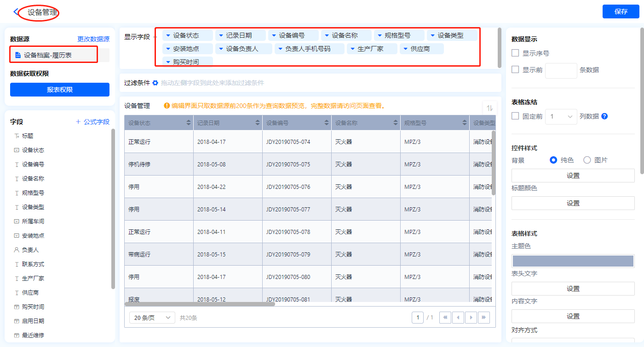Click the 显示前 number input field
The width and height of the screenshot is (644, 347).
[561, 70]
